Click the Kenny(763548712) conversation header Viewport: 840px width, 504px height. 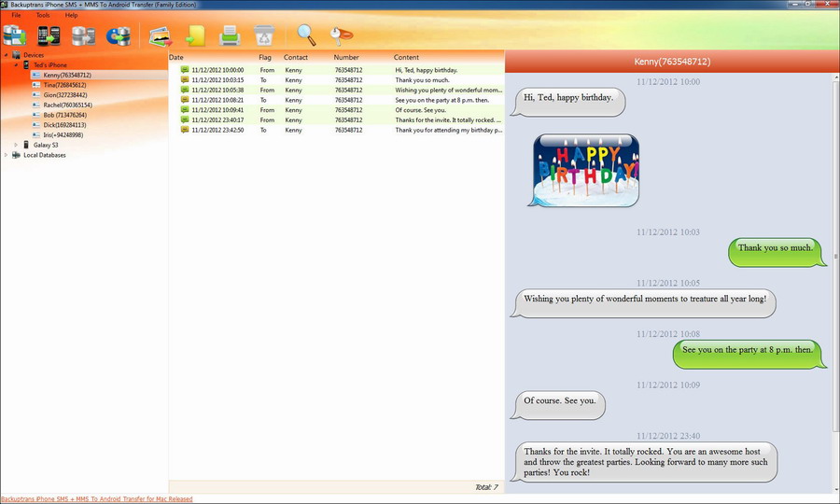click(672, 62)
